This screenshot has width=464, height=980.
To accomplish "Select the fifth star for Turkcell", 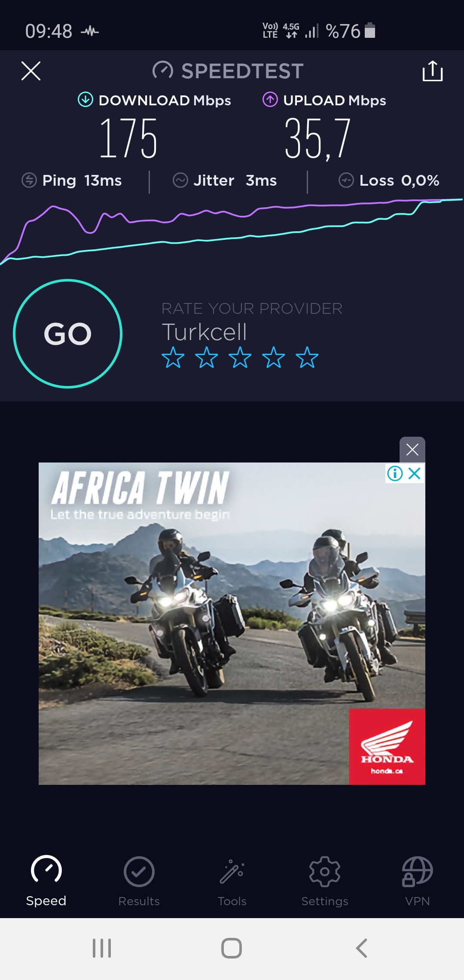I will [307, 357].
